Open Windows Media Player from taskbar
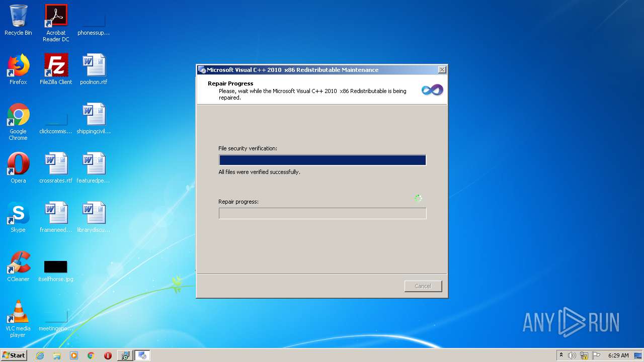The width and height of the screenshot is (644, 362). point(74,355)
